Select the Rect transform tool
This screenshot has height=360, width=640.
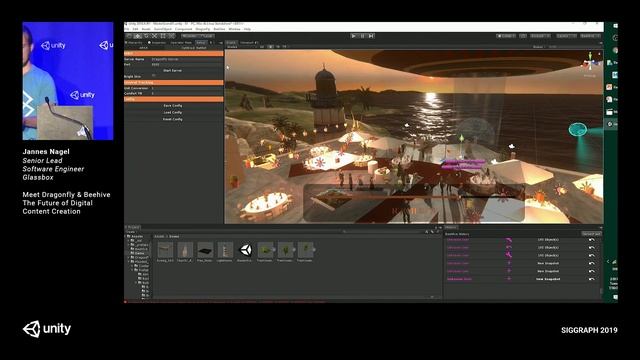pyautogui.click(x=163, y=36)
